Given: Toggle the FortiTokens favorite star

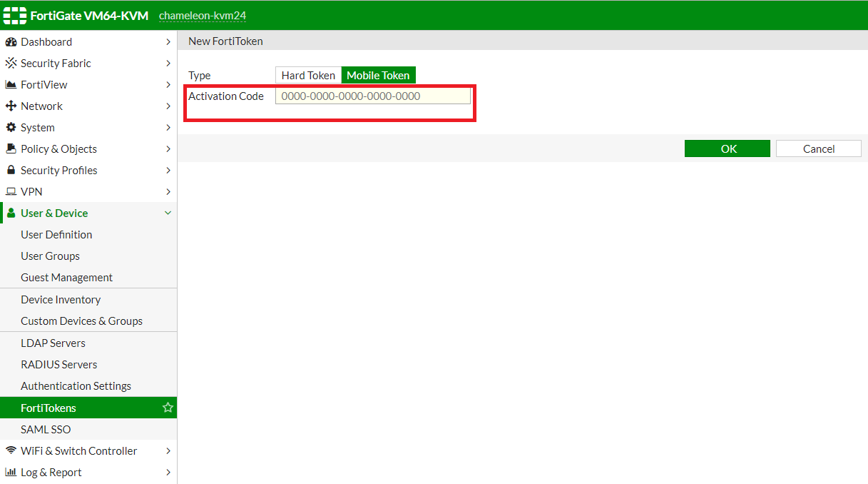Looking at the screenshot, I should [168, 408].
